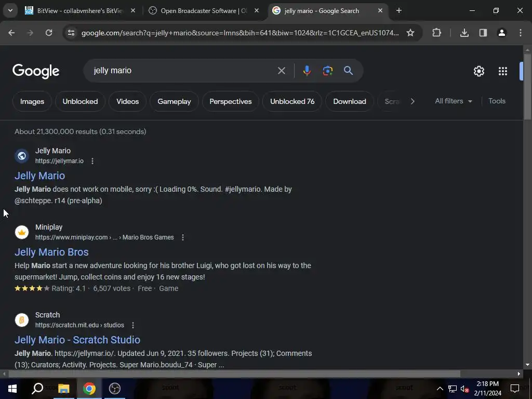
Task: Select the jelly mario Google Search tab
Action: click(x=328, y=11)
